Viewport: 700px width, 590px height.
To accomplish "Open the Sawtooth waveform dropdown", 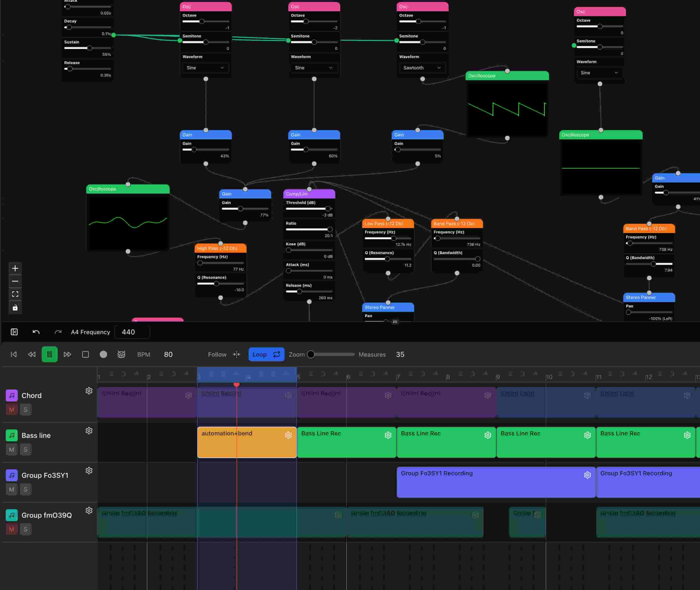I will tap(422, 68).
